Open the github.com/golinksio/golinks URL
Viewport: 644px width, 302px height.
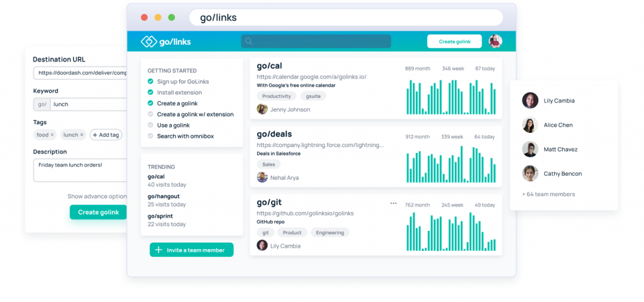pyautogui.click(x=305, y=213)
